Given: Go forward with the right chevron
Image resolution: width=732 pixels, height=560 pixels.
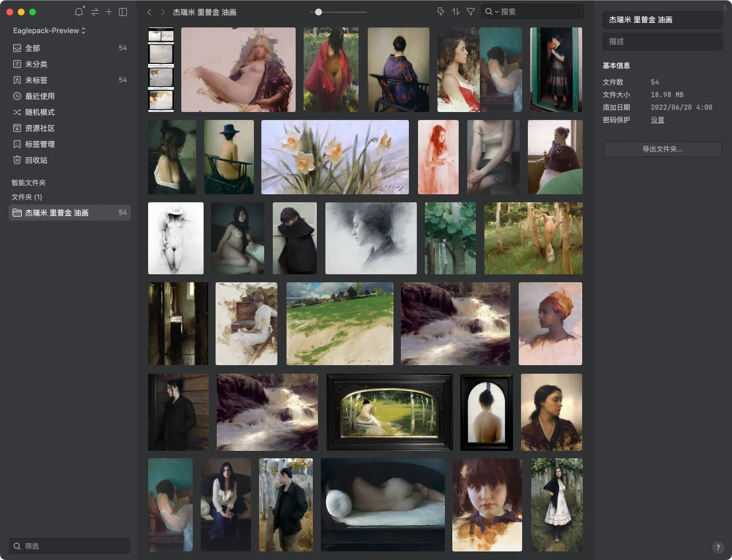Looking at the screenshot, I should tap(163, 12).
